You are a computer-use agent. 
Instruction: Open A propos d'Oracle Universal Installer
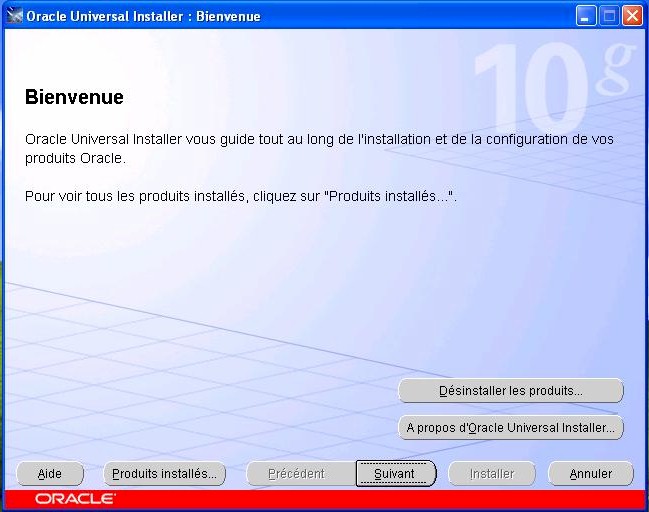tap(510, 428)
